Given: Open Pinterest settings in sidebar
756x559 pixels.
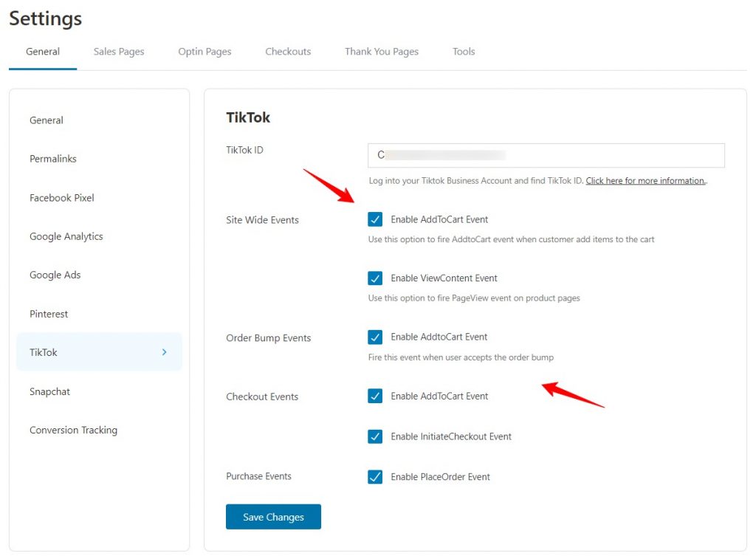Looking at the screenshot, I should point(100,314).
